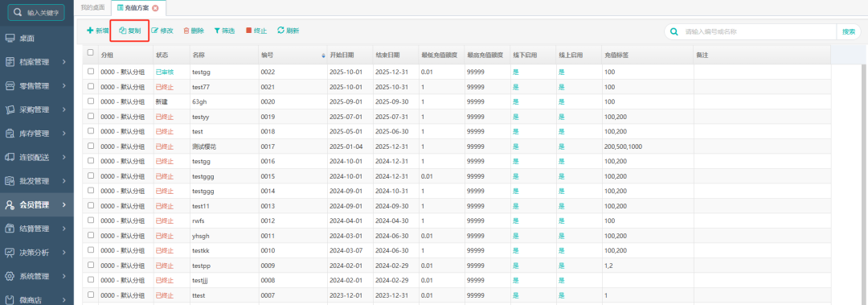Sort by the 名称 column header
The height and width of the screenshot is (305, 868).
pyautogui.click(x=224, y=56)
